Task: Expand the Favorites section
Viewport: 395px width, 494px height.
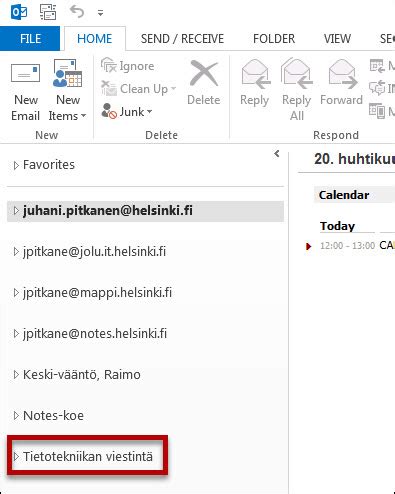Action: tap(16, 165)
